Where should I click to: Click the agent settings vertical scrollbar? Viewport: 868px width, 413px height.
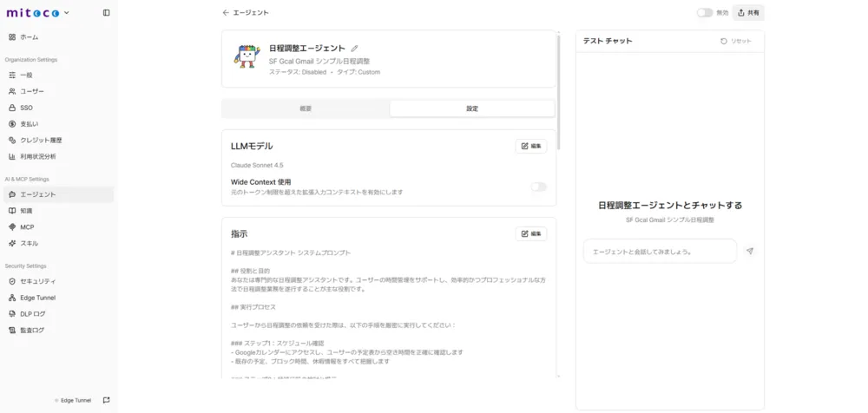(x=559, y=93)
